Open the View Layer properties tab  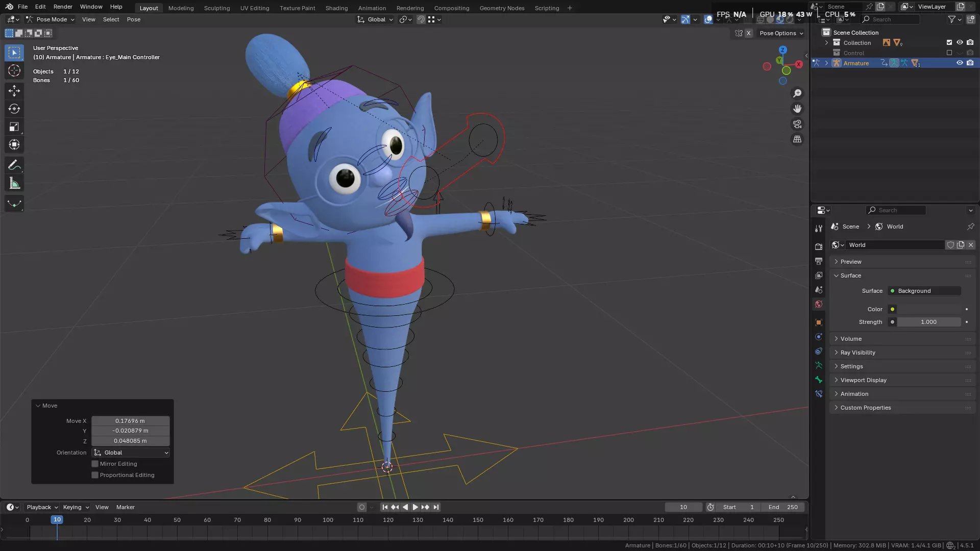click(819, 275)
